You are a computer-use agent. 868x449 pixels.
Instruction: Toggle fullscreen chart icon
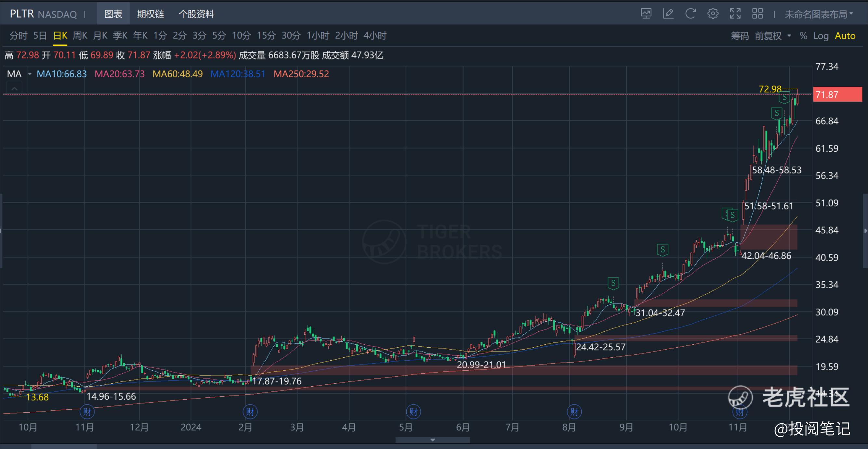tap(735, 14)
